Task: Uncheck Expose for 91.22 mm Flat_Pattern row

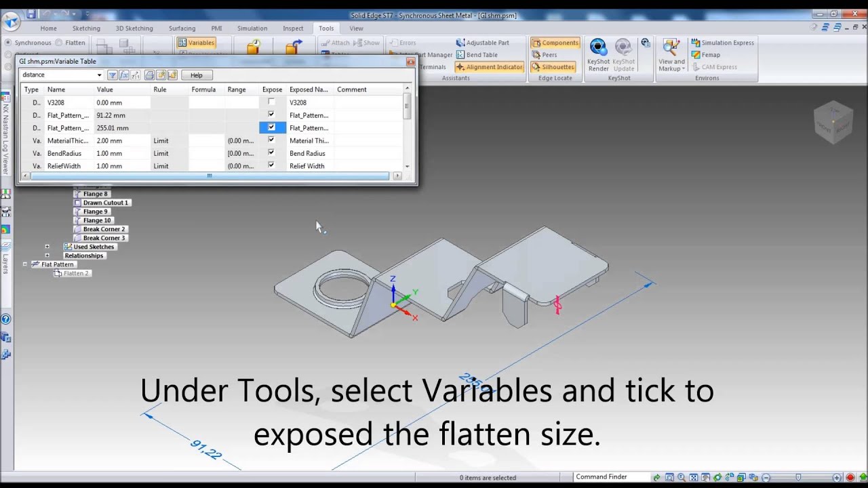Action: click(271, 115)
